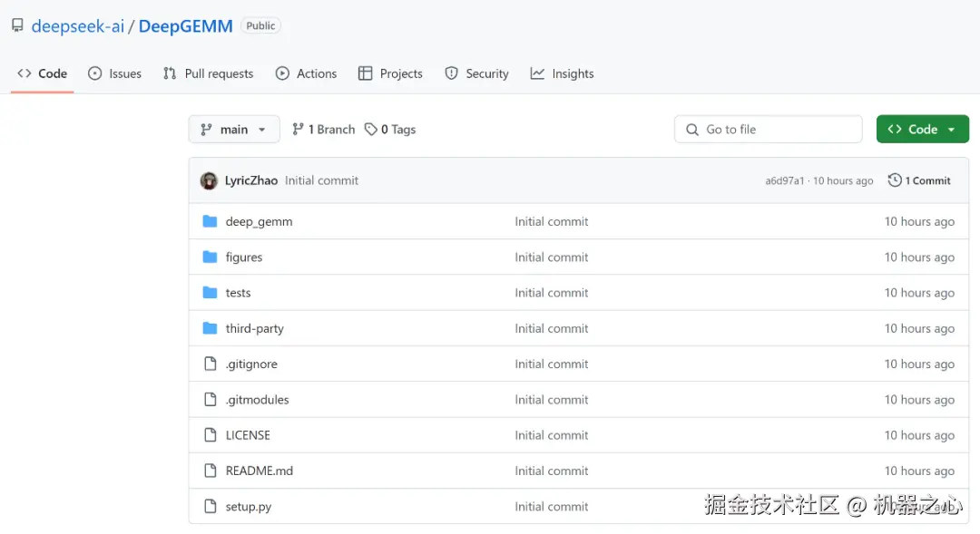Image resolution: width=980 pixels, height=534 pixels.
Task: Click the Go to file search field
Action: tap(769, 130)
